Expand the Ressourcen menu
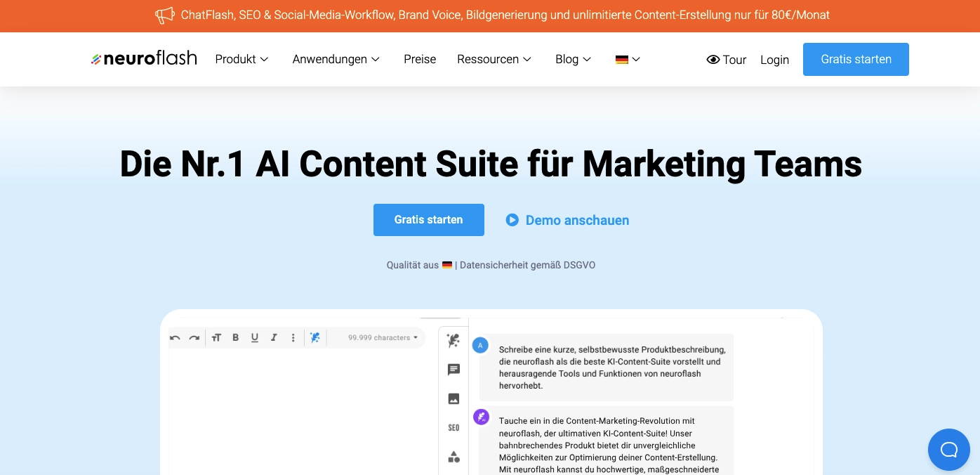The height and width of the screenshot is (475, 980). (494, 60)
